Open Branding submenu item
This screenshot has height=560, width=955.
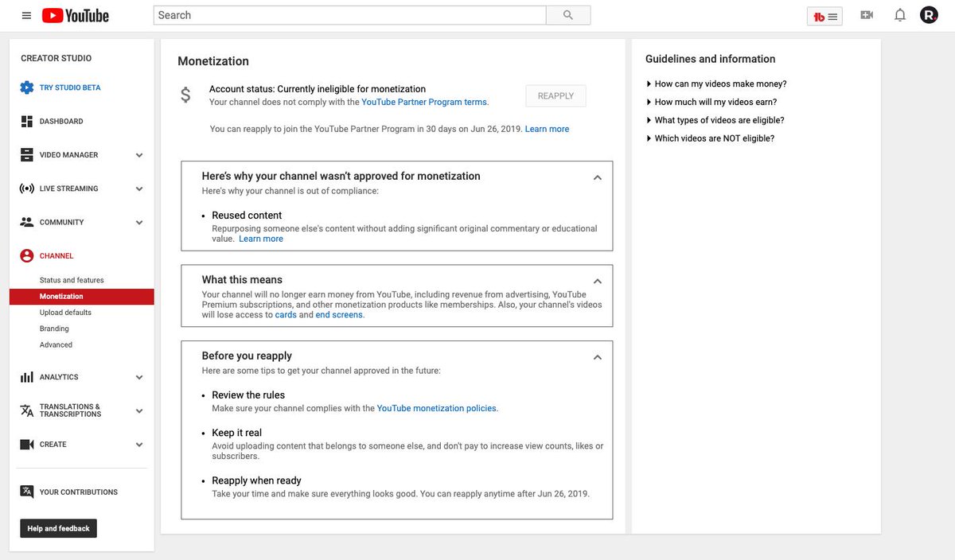(54, 329)
